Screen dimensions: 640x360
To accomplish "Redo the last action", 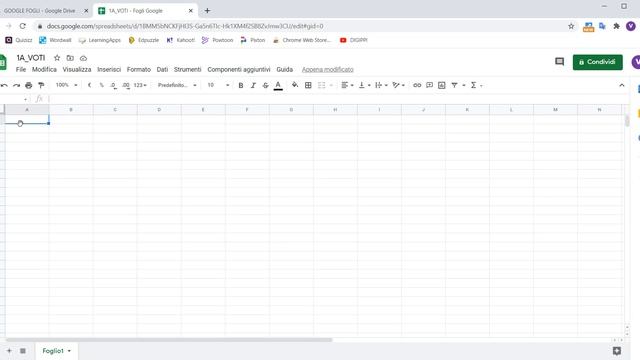I will (x=16, y=85).
